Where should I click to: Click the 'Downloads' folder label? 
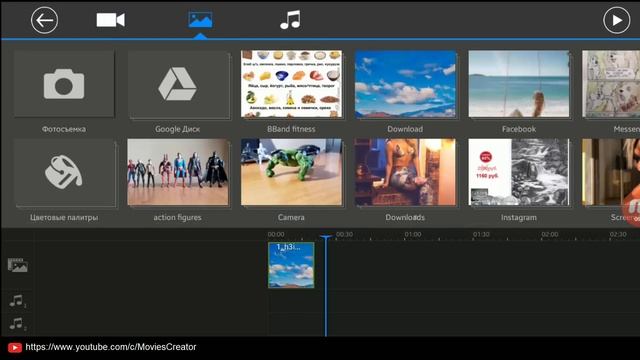(405, 218)
